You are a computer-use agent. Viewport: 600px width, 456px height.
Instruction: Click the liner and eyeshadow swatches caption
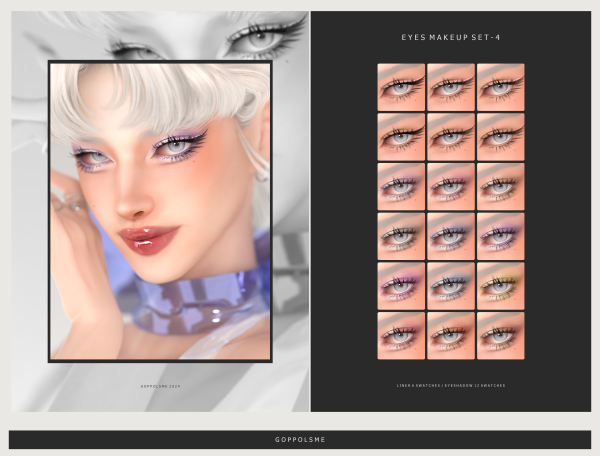450,384
